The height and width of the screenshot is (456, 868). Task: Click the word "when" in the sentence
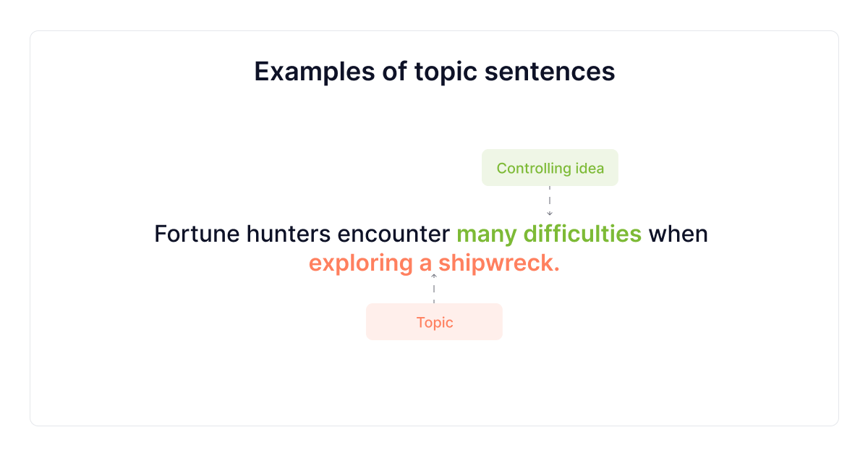(678, 235)
